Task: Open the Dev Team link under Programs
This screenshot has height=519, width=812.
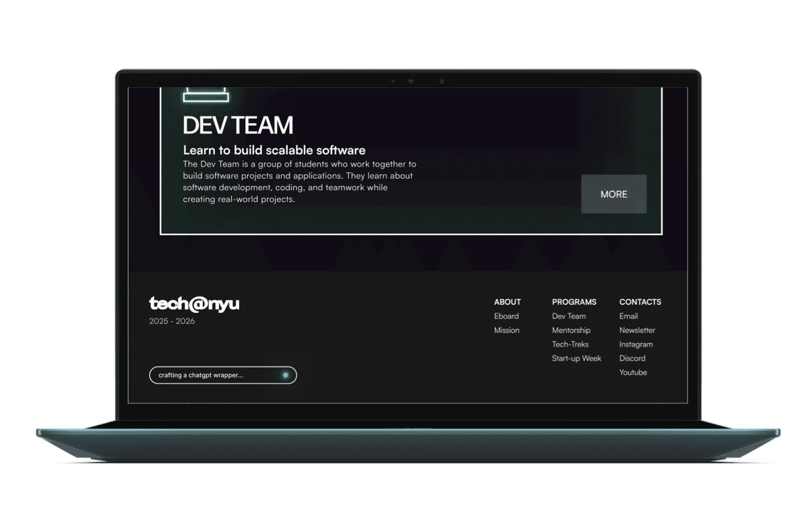Action: point(568,316)
